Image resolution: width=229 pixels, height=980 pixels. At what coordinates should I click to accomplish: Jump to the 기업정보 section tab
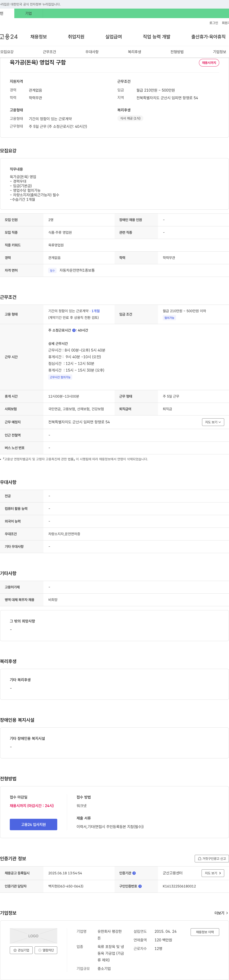(219, 52)
